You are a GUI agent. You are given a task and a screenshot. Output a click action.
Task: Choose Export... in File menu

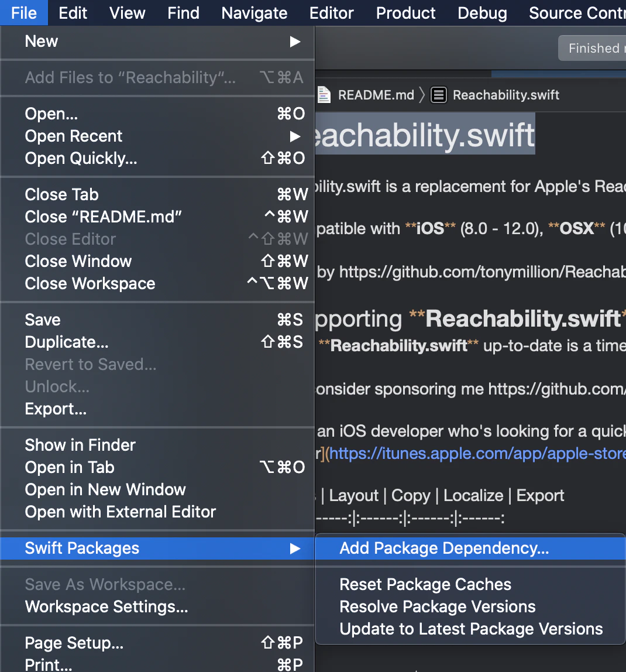pyautogui.click(x=157, y=409)
